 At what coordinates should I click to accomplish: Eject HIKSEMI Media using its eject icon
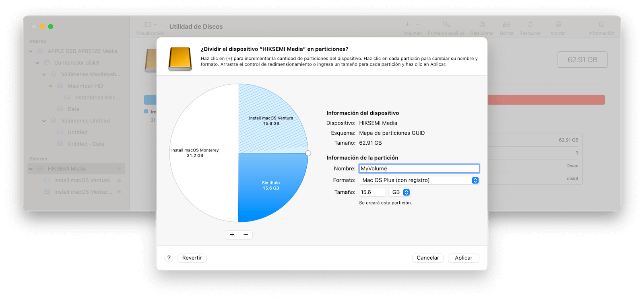119,169
